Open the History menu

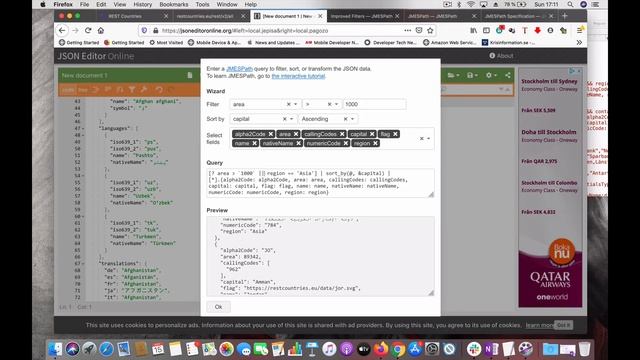click(x=142, y=4)
